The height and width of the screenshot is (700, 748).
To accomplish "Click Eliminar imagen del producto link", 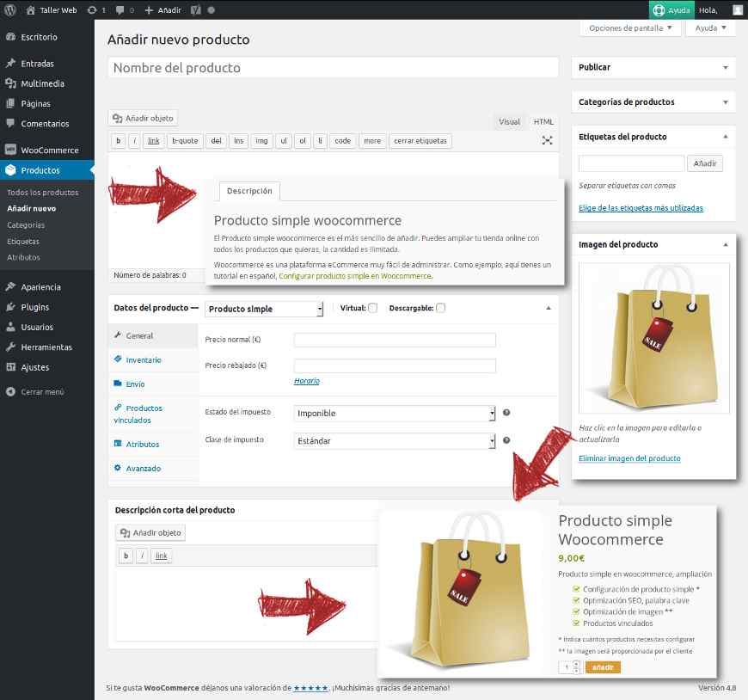I will 629,458.
